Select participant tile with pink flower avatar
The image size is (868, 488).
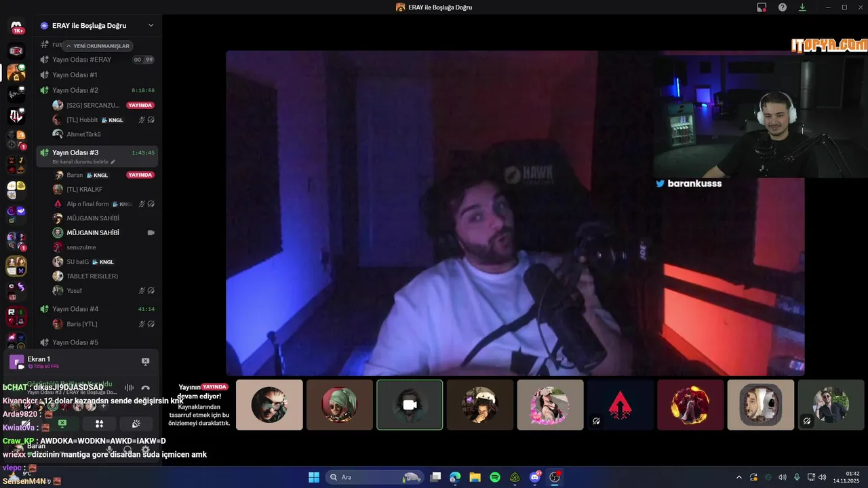coord(550,405)
